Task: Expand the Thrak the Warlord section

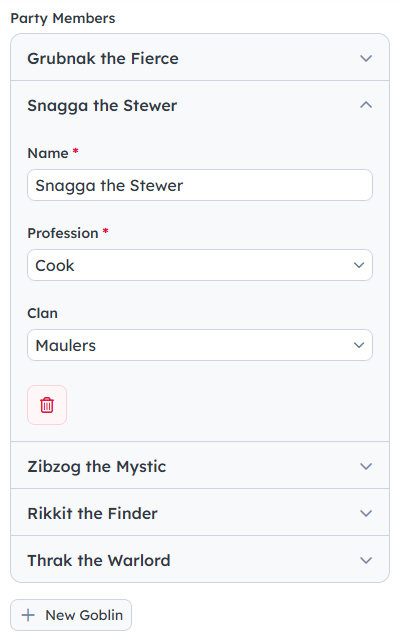Action: coord(200,560)
